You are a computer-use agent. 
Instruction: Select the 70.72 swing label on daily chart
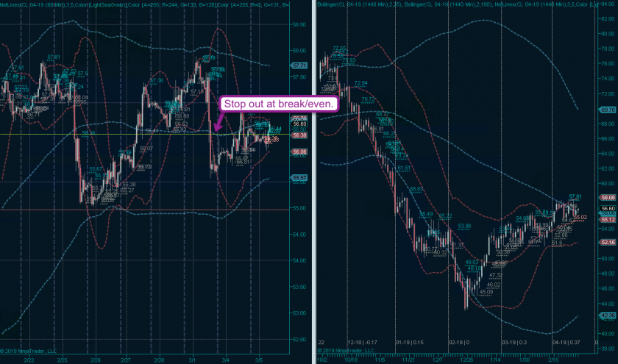[x=368, y=99]
